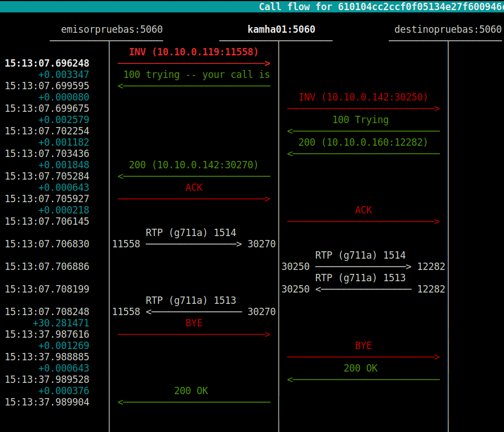Viewport: 504px width, 432px height.
Task: Select the ACK message sent to destinopruebas
Action: click(363, 210)
